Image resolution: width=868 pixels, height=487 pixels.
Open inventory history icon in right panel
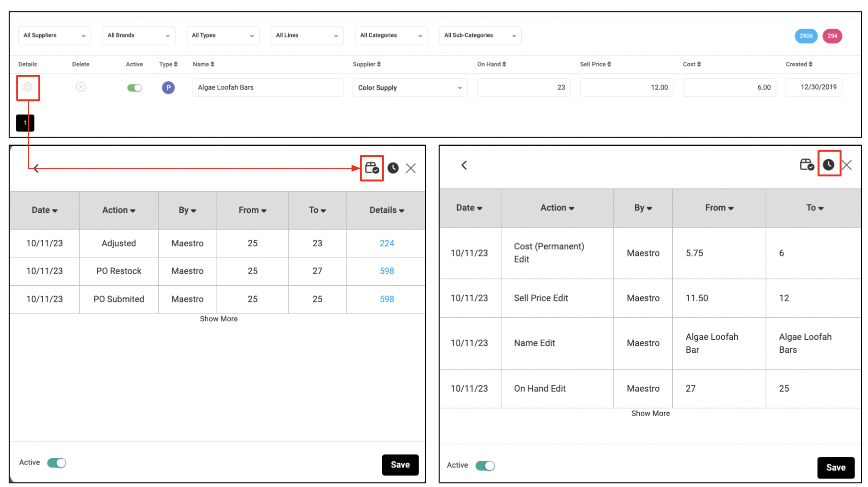(x=807, y=165)
